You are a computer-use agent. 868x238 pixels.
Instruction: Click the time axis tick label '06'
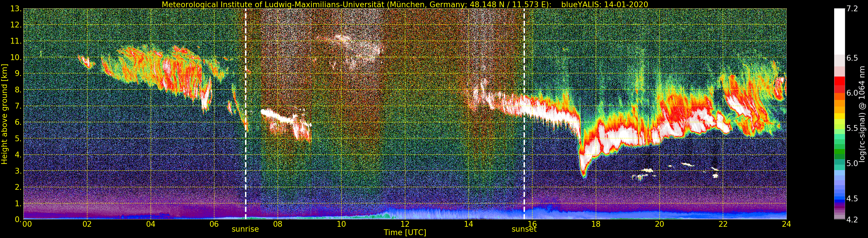[x=214, y=224]
